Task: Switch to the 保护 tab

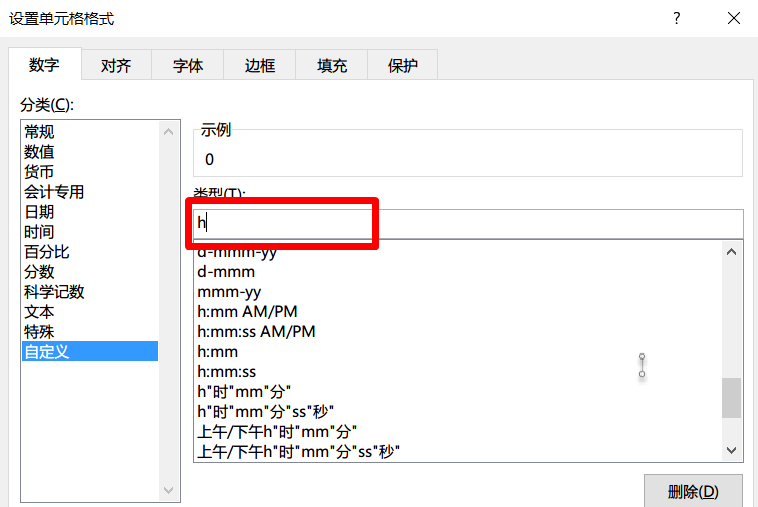Action: point(403,65)
